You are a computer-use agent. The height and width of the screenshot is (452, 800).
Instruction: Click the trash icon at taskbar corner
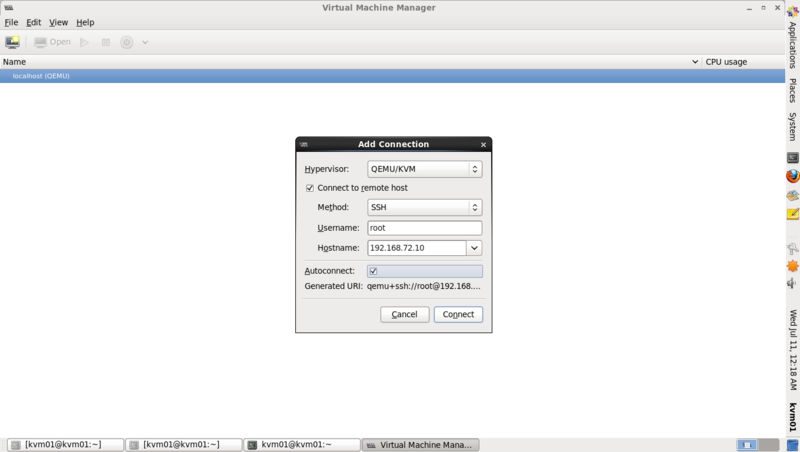(792, 445)
